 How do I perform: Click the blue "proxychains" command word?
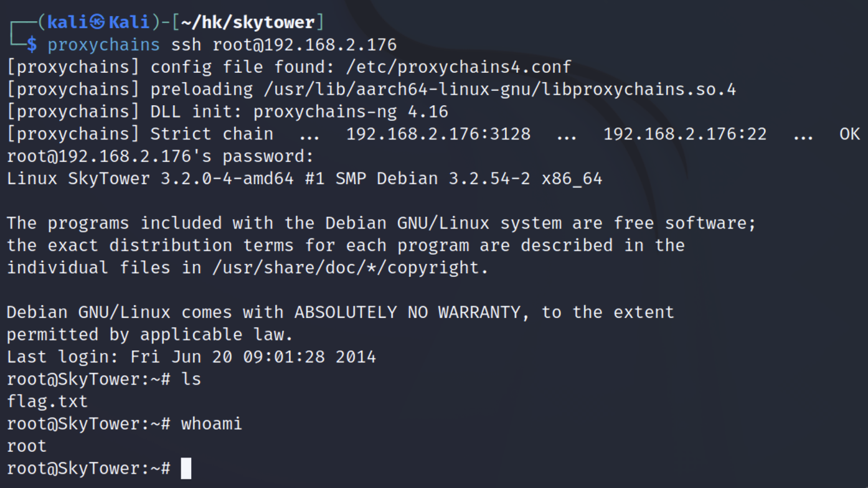103,45
